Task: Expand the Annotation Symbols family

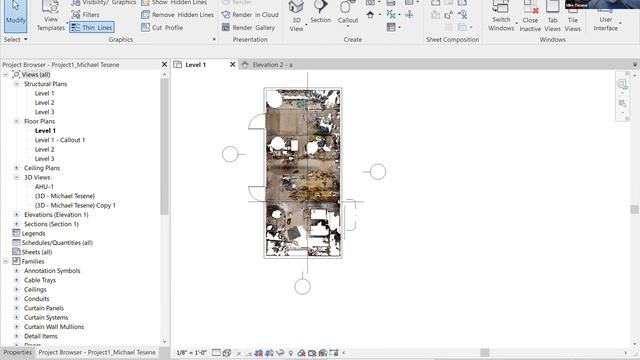Action: coord(16,271)
